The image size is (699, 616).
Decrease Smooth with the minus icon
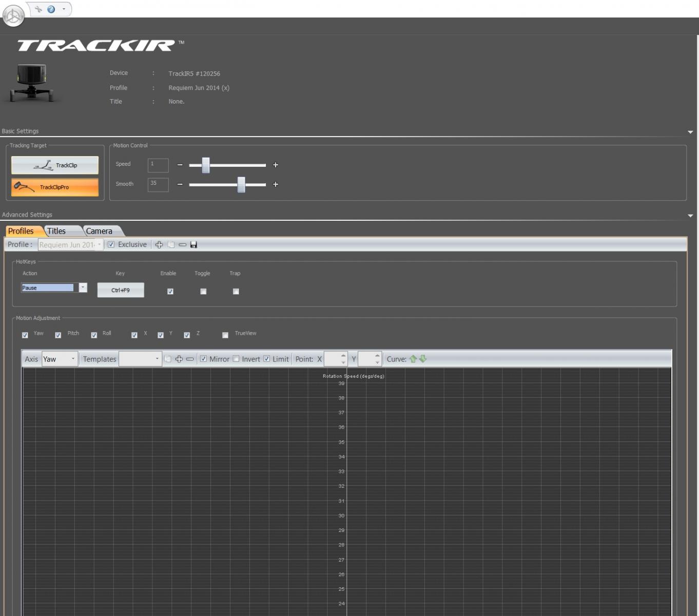[x=180, y=184]
